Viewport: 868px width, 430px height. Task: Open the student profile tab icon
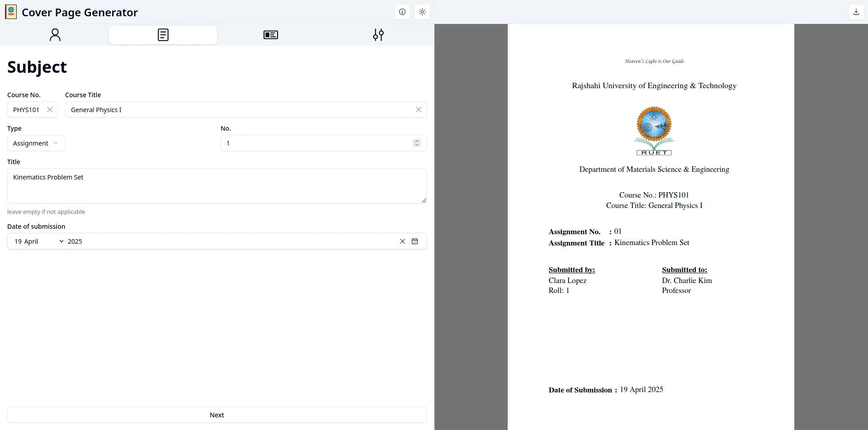55,35
